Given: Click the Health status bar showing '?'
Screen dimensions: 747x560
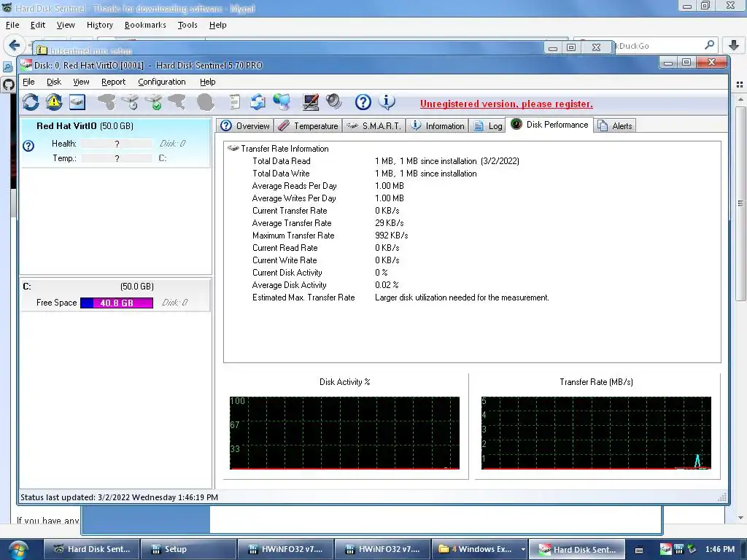Looking at the screenshot, I should [x=117, y=144].
